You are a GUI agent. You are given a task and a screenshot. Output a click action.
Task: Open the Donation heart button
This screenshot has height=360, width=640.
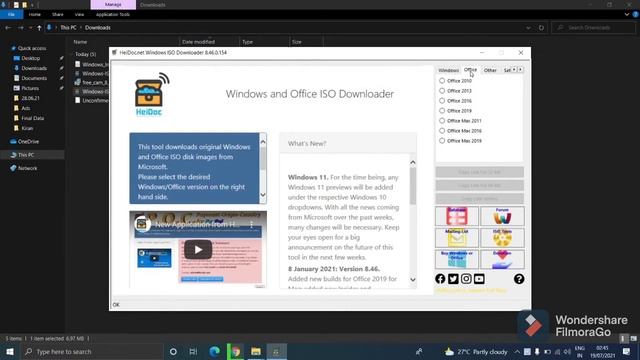502,259
